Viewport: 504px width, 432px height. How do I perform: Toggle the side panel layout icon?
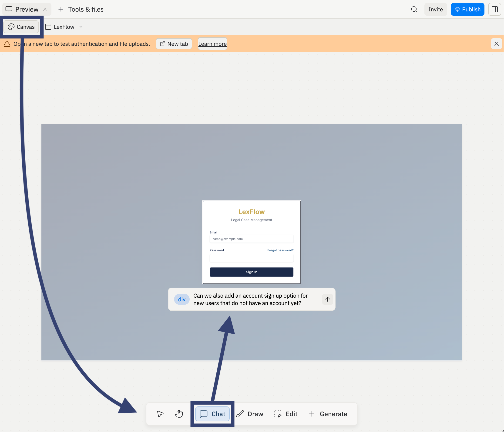point(494,10)
